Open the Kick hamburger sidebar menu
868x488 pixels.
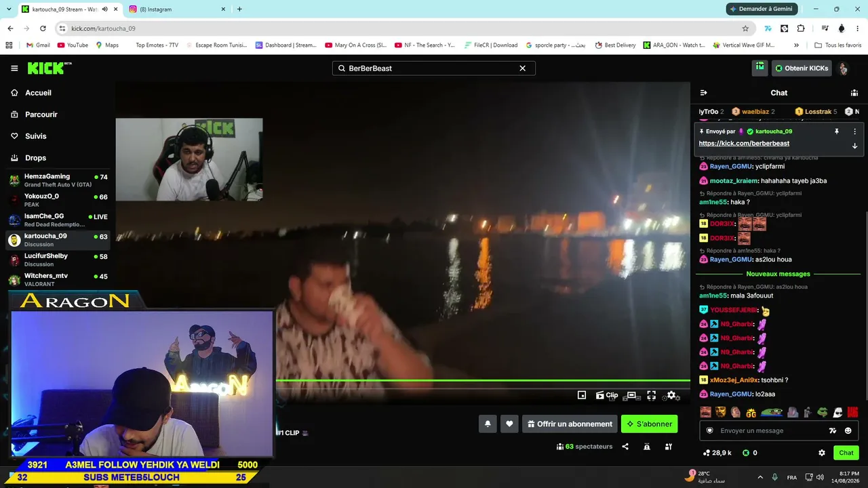click(14, 68)
